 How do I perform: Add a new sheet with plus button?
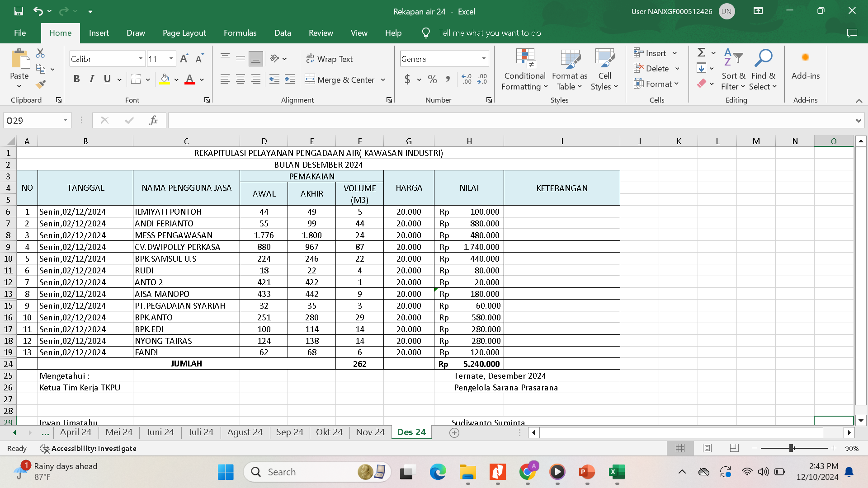(454, 433)
